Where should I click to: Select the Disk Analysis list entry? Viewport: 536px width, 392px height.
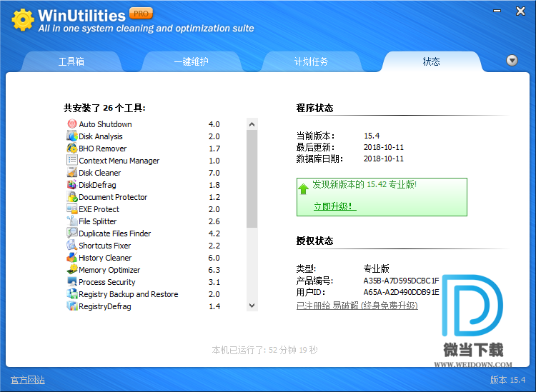pos(144,136)
